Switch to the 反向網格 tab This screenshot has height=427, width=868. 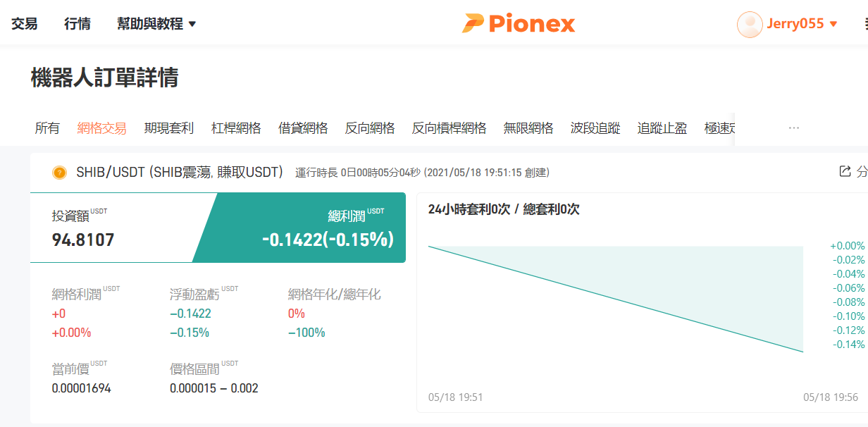(x=370, y=128)
